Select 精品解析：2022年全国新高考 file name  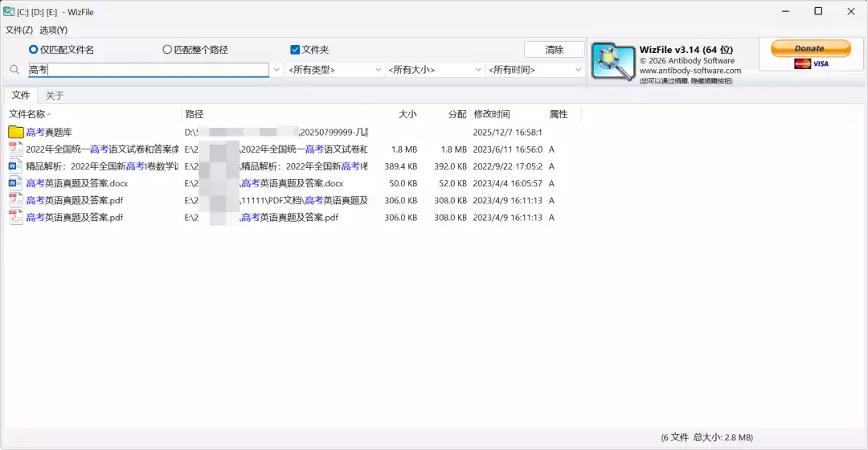pyautogui.click(x=102, y=166)
